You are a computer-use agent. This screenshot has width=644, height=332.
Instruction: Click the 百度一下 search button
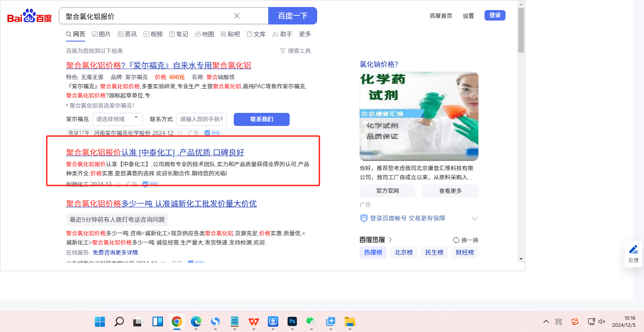(x=293, y=16)
